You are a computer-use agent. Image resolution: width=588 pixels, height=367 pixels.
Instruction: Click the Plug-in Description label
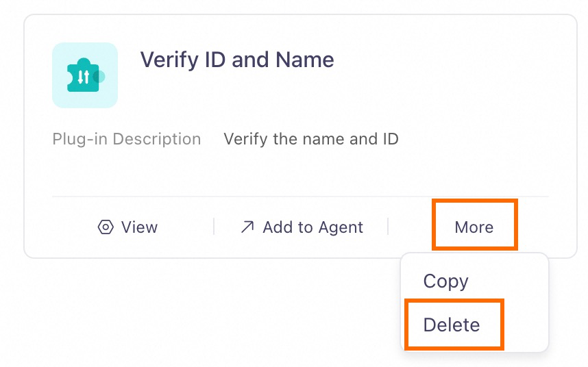click(127, 139)
